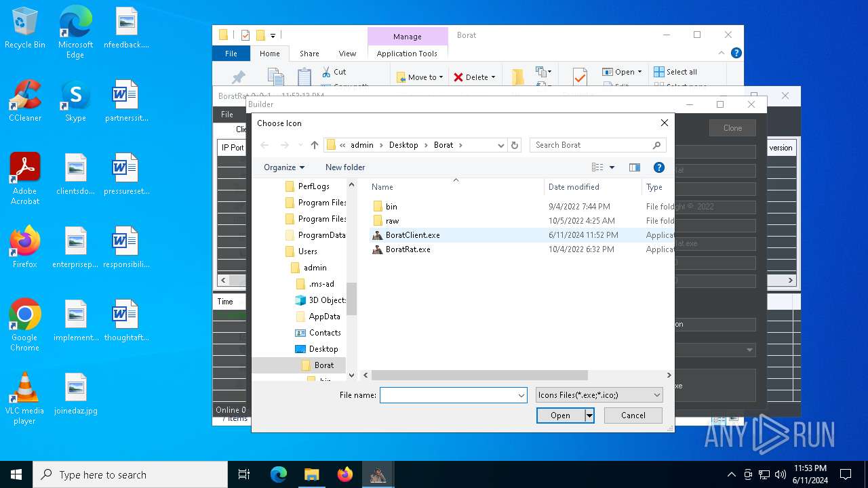Open File tab in Explorer

[x=231, y=54]
